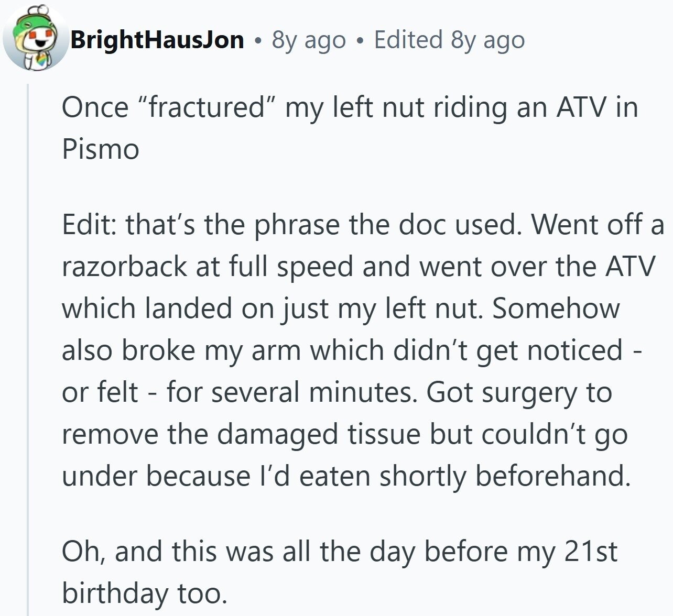Click the quoted word "fractured"
This screenshot has height=616, width=673.
206,108
